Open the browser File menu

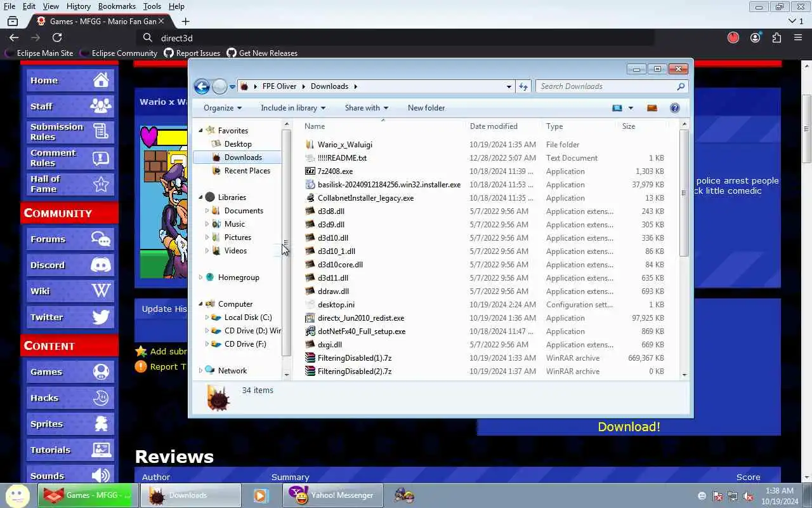tap(10, 6)
